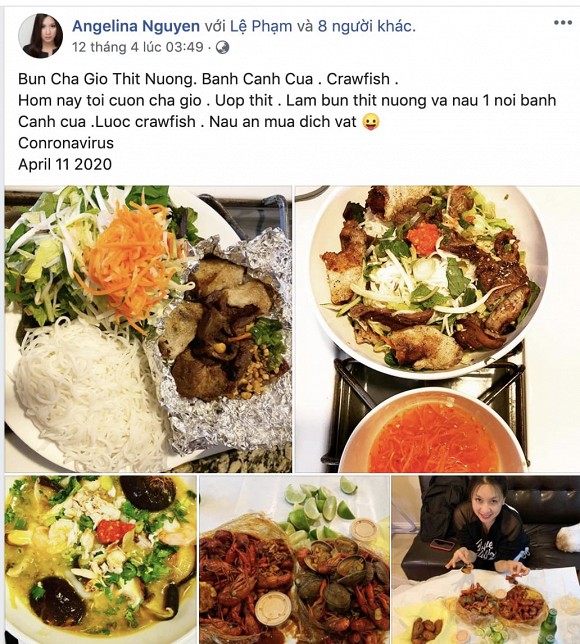Open the noodle and foil-wrapped meat photo
This screenshot has width=580, height=644.
(x=148, y=329)
